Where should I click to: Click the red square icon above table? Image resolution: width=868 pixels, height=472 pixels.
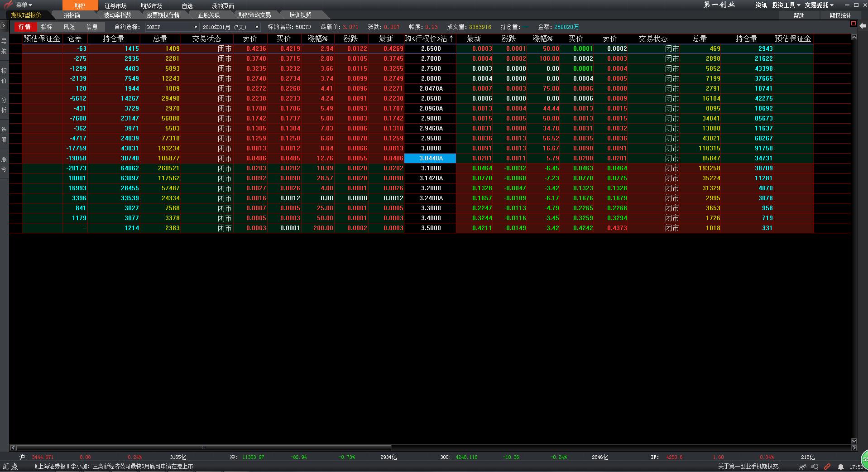point(853,24)
